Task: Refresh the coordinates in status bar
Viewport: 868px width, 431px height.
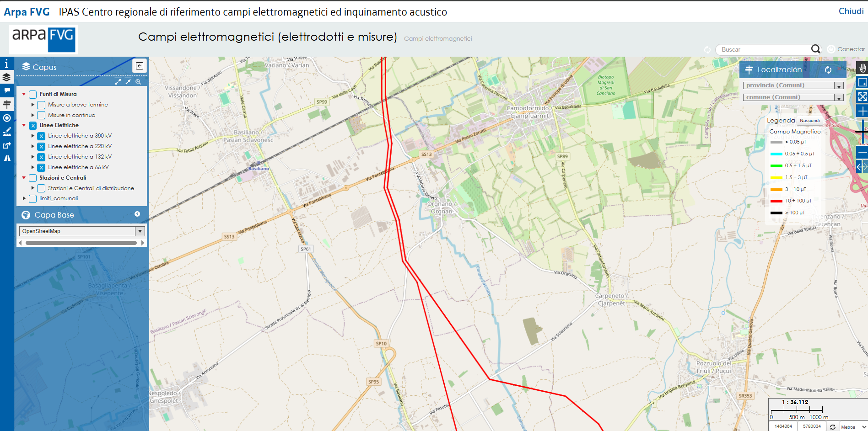Action: point(833,426)
